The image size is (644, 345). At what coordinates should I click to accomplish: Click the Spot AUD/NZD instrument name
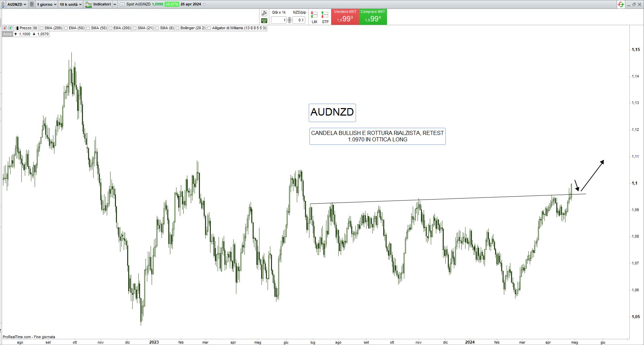138,4
